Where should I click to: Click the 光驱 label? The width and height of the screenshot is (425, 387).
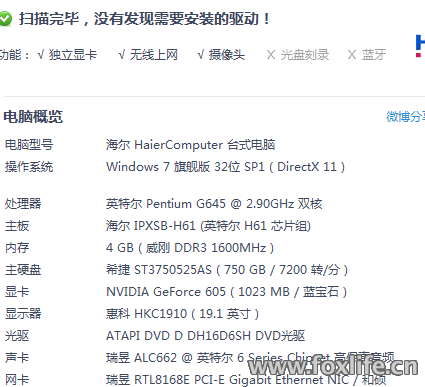tap(17, 336)
